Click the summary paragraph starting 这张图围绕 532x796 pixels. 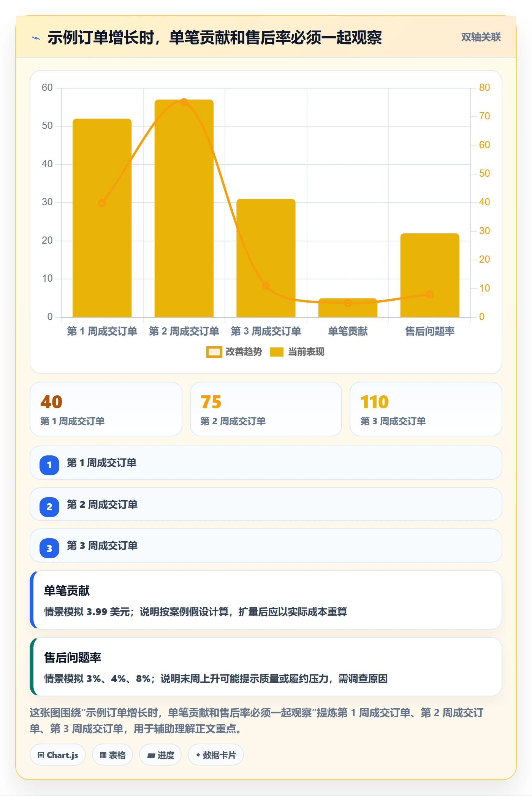point(256,721)
